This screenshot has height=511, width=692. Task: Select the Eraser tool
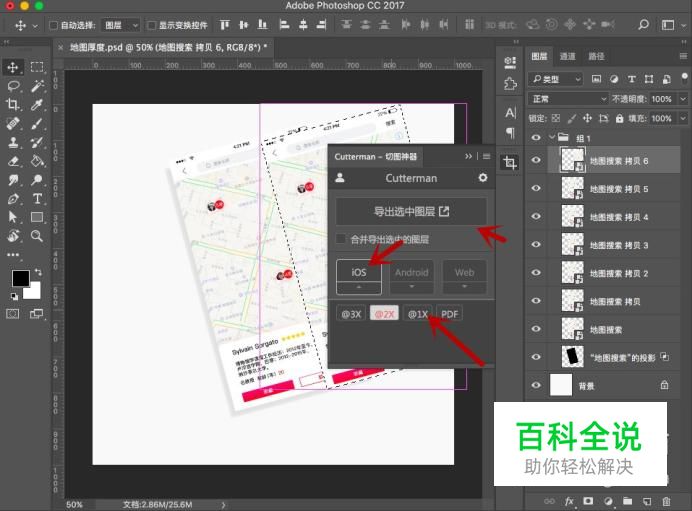13,161
